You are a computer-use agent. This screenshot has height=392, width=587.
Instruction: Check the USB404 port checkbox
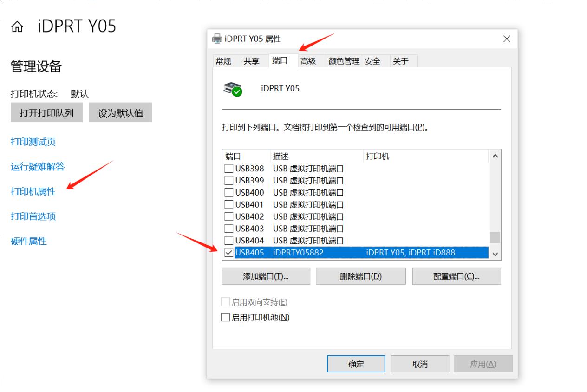[x=229, y=241]
